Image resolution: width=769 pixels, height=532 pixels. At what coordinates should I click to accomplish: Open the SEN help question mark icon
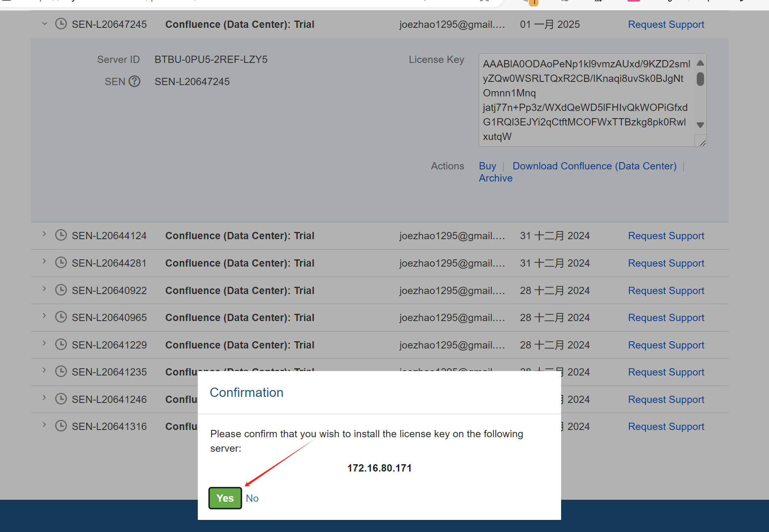(134, 81)
